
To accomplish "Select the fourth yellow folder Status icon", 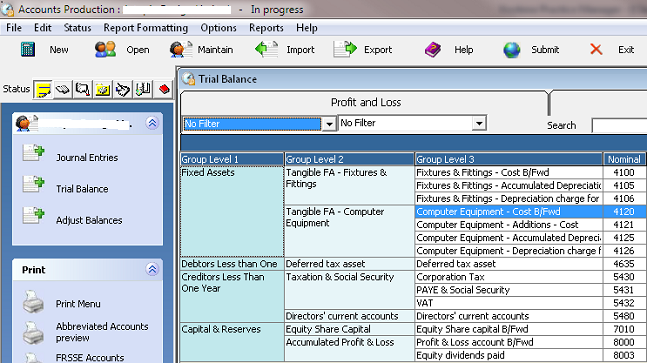I will [x=102, y=89].
